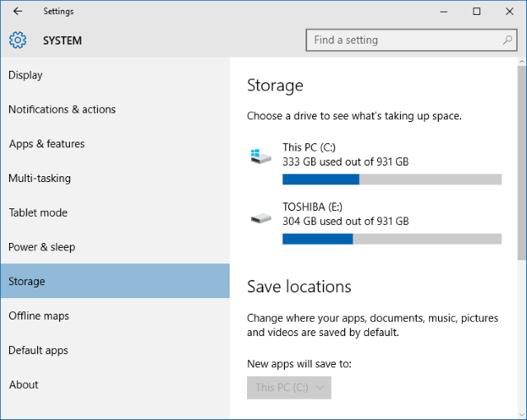Click the TOSHIBA (E:) drive icon
This screenshot has width=527, height=420.
tap(261, 217)
